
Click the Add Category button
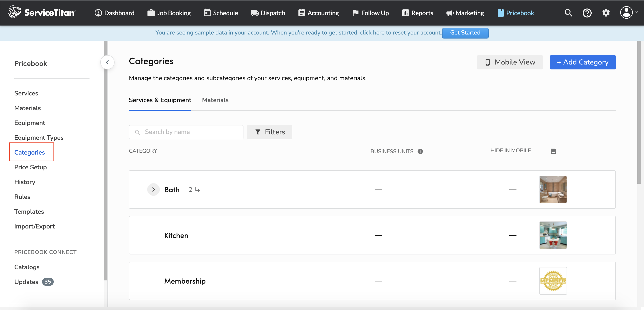(x=582, y=62)
